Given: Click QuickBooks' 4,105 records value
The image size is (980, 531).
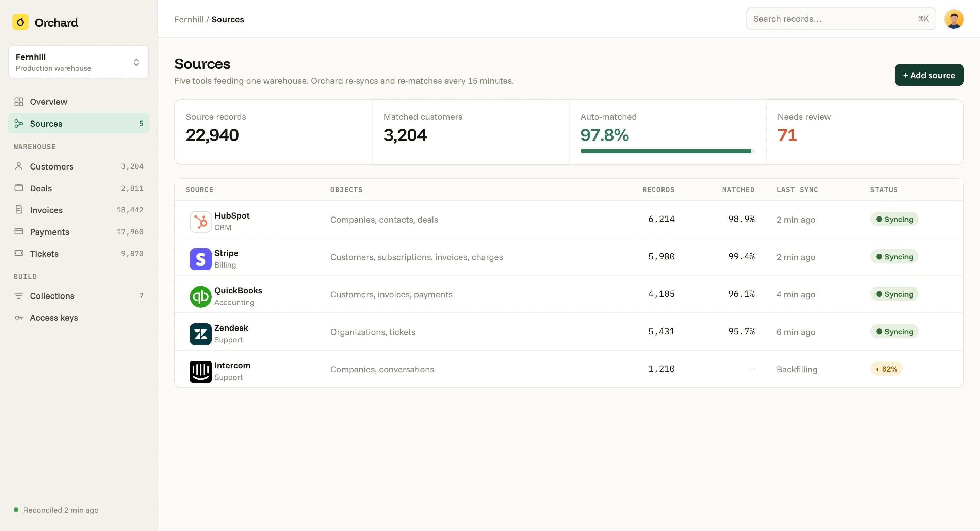Looking at the screenshot, I should [661, 294].
